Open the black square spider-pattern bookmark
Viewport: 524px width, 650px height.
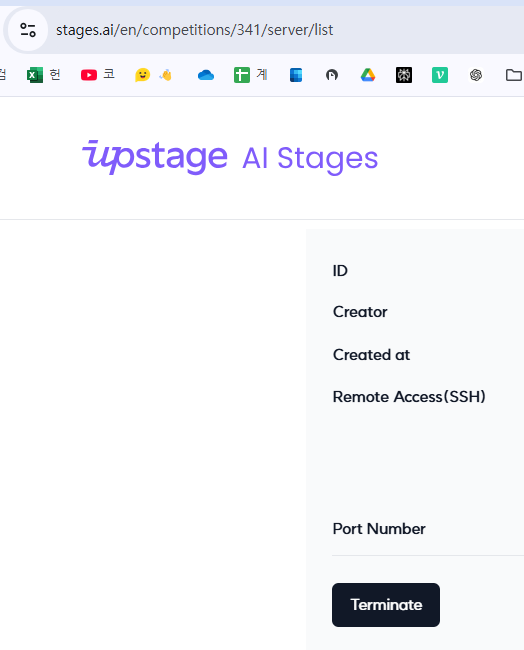[x=404, y=75]
